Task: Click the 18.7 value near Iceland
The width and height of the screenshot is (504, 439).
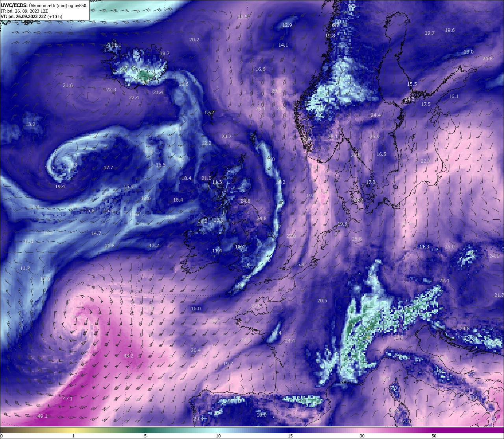Action: (165, 53)
